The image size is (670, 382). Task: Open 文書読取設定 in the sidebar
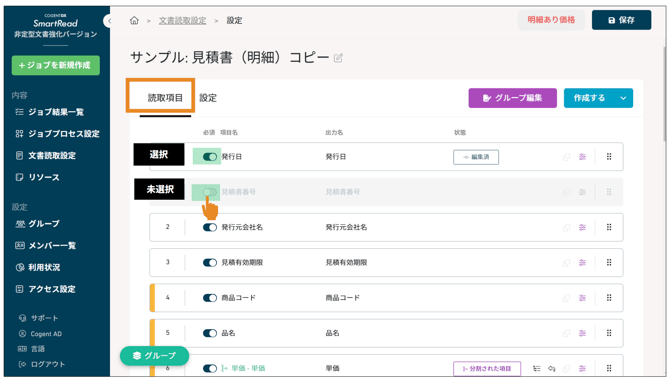coord(46,156)
